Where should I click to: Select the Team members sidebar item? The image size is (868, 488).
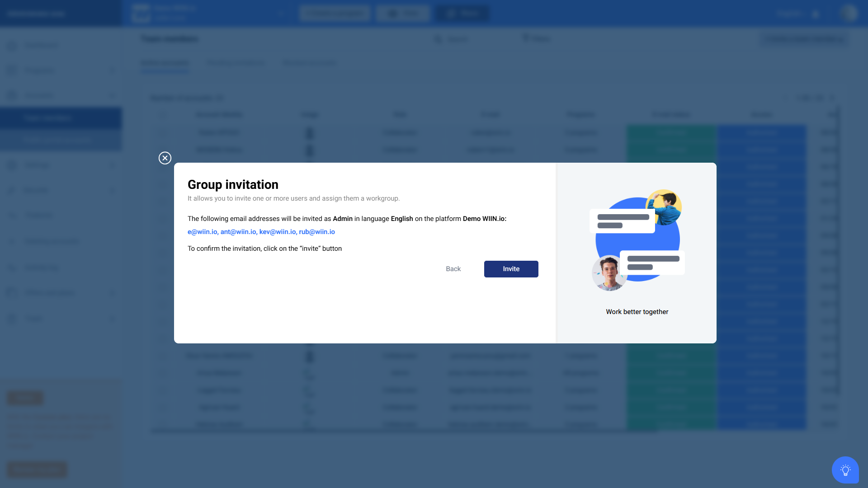click(47, 118)
